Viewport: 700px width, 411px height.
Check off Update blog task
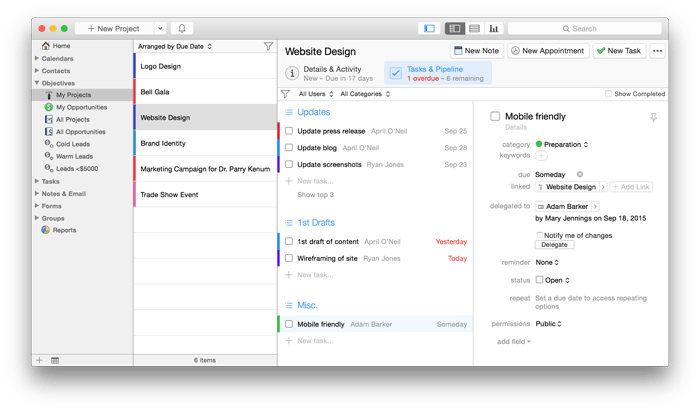click(289, 147)
